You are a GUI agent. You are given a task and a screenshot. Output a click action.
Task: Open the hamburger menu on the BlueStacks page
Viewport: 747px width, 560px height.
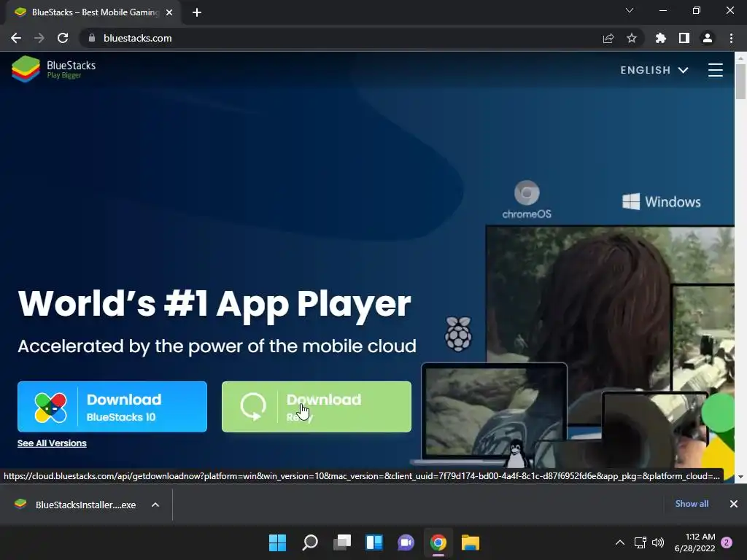pyautogui.click(x=715, y=70)
